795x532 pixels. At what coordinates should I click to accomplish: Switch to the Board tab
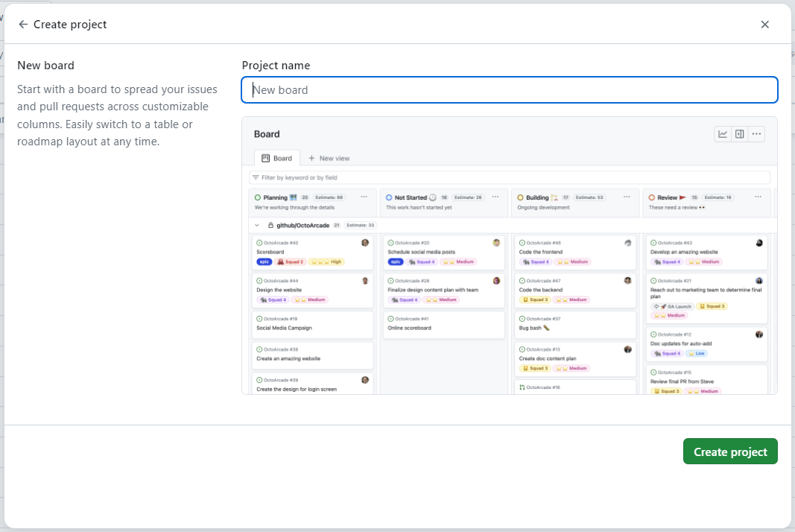pos(276,157)
